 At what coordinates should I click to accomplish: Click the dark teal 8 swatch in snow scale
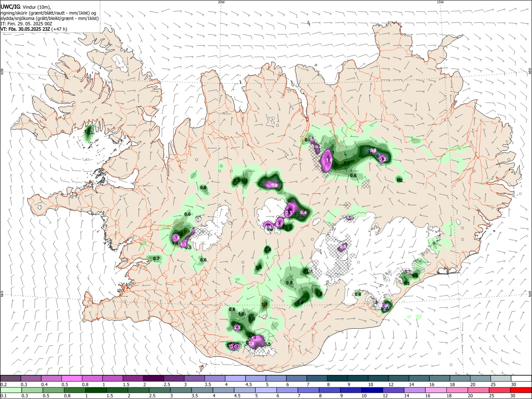[337, 379]
